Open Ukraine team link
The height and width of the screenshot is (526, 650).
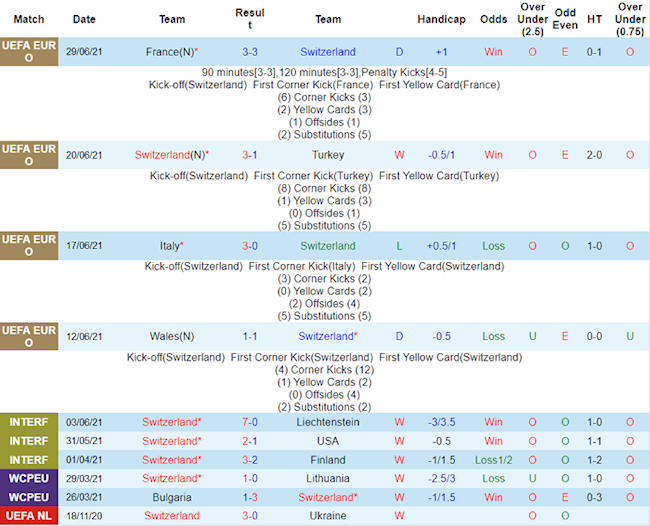[x=328, y=516]
